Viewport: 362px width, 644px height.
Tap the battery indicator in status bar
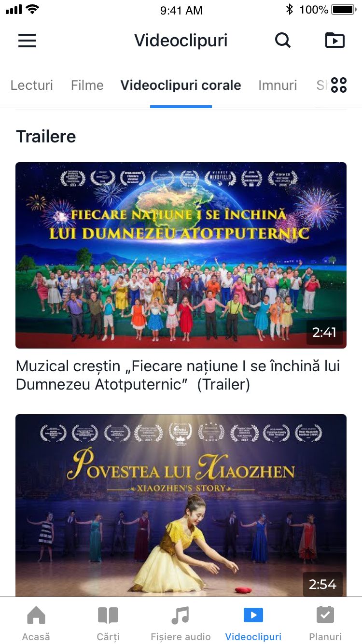[344, 10]
